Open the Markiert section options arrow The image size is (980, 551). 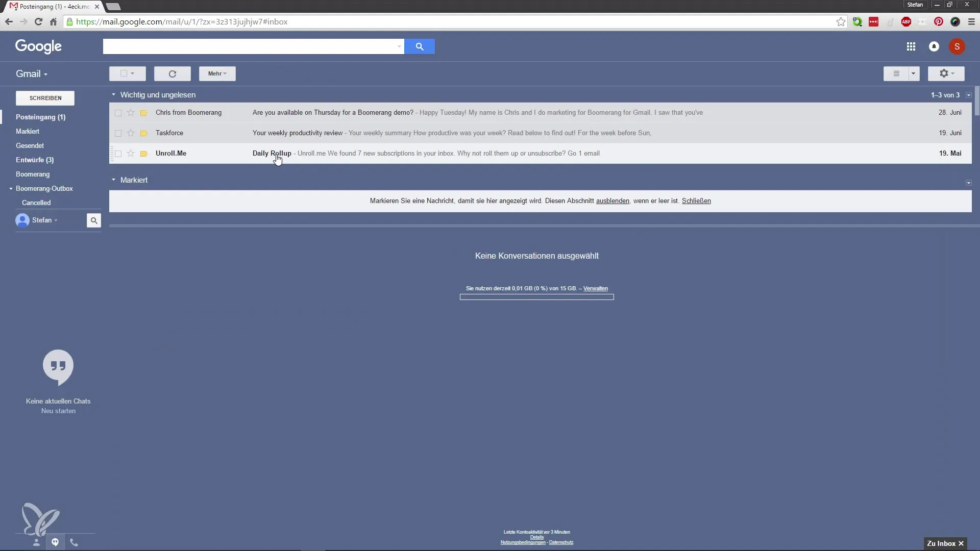point(969,183)
